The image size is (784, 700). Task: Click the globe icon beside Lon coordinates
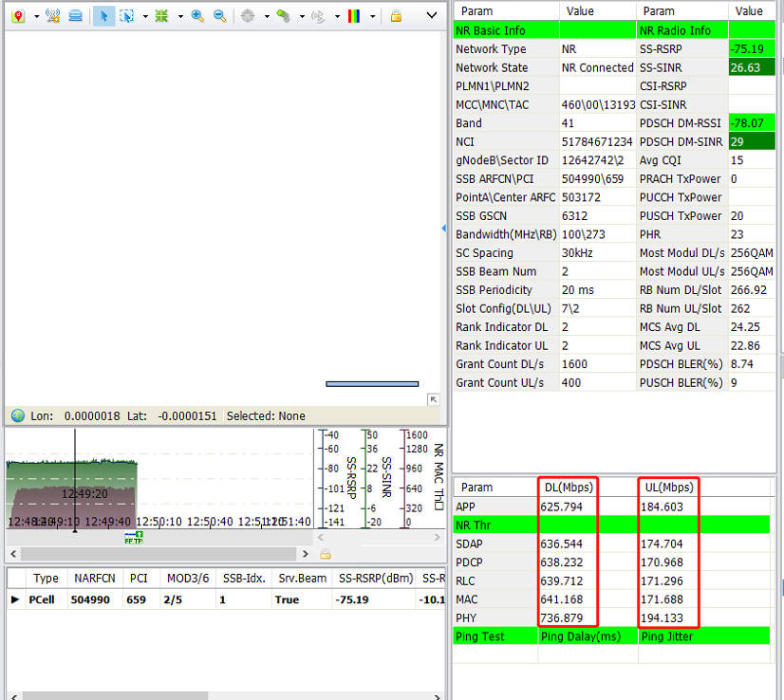click(18, 415)
